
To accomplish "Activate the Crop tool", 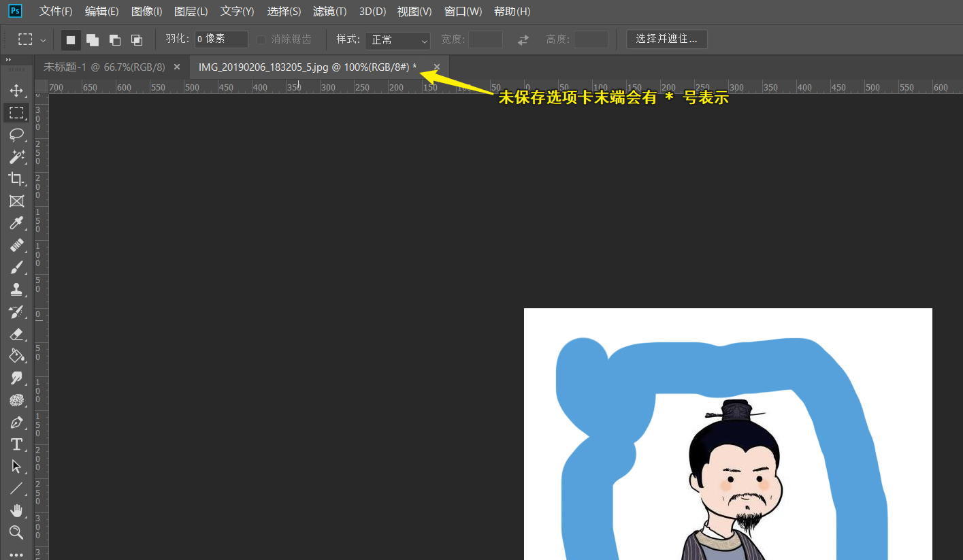I will (16, 179).
